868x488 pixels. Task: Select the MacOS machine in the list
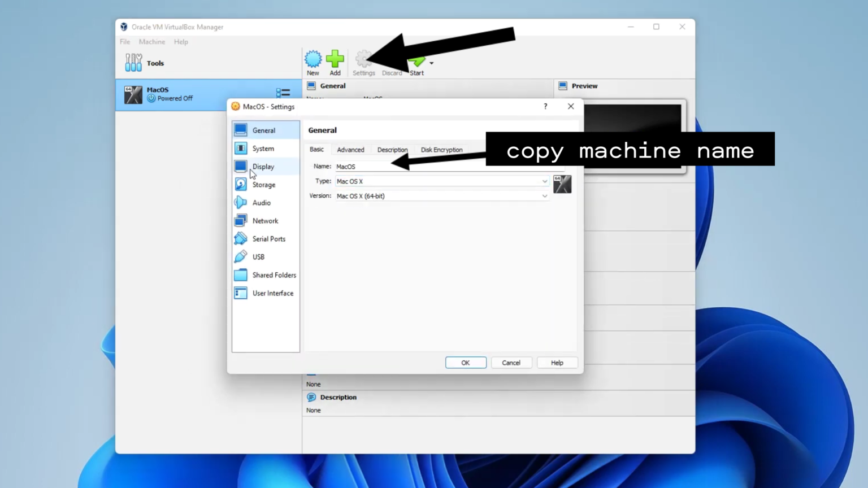tap(170, 94)
